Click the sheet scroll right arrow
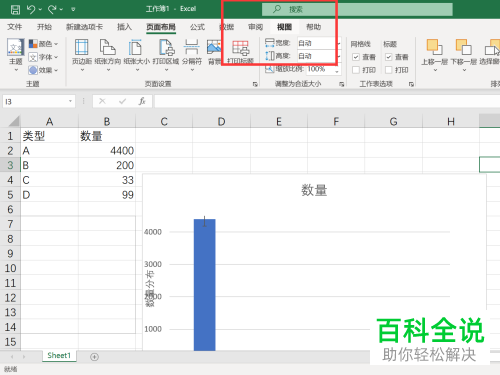Screen dimensions: 500x375 (x=24, y=357)
